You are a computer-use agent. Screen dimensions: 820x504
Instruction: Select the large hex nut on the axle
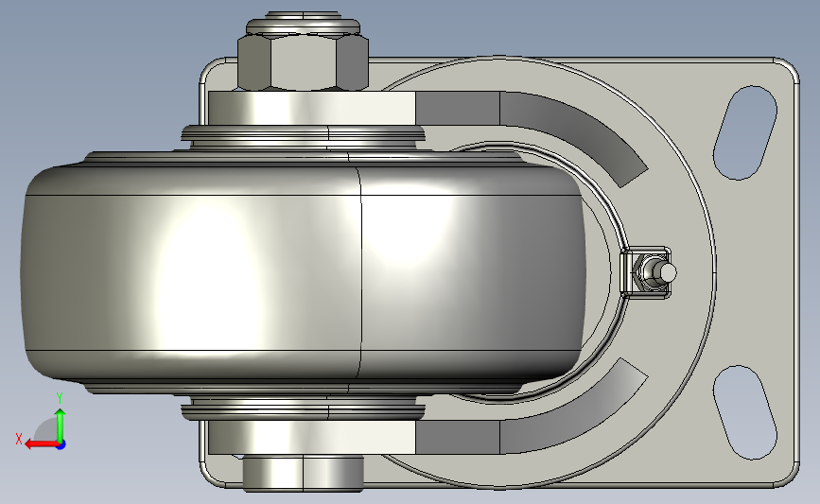303,61
